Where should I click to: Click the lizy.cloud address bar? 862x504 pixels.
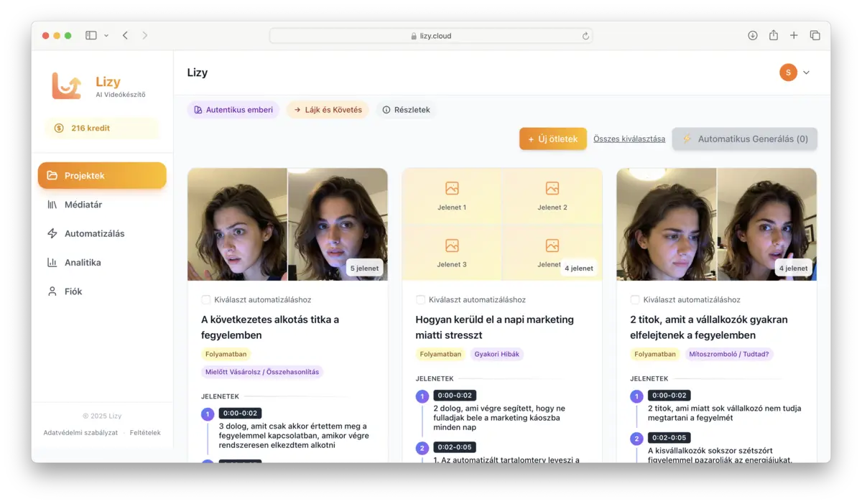point(431,36)
